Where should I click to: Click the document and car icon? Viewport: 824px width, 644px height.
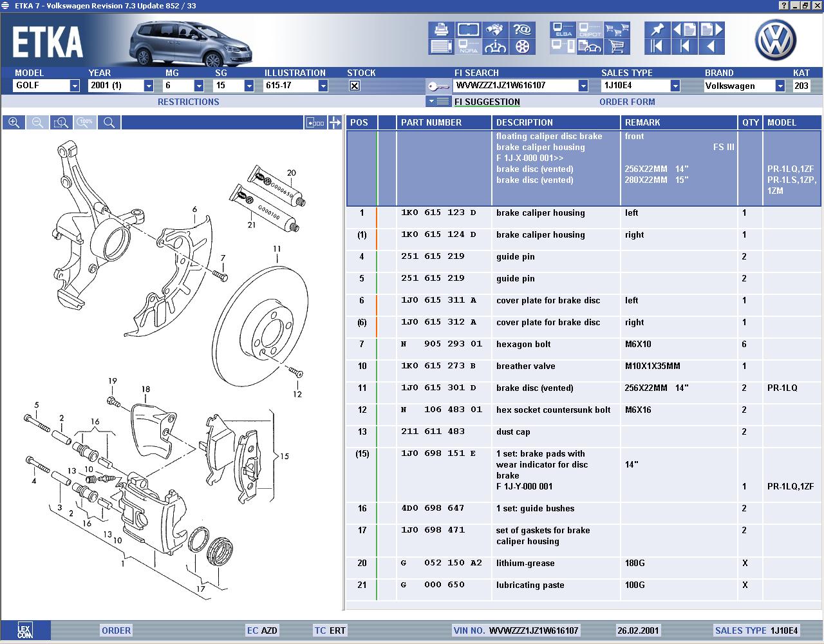tap(590, 46)
